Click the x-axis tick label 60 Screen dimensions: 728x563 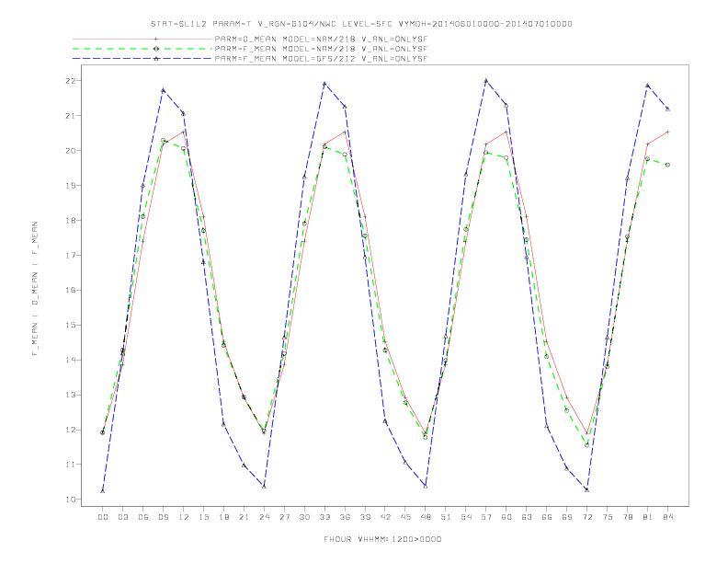pyautogui.click(x=506, y=517)
